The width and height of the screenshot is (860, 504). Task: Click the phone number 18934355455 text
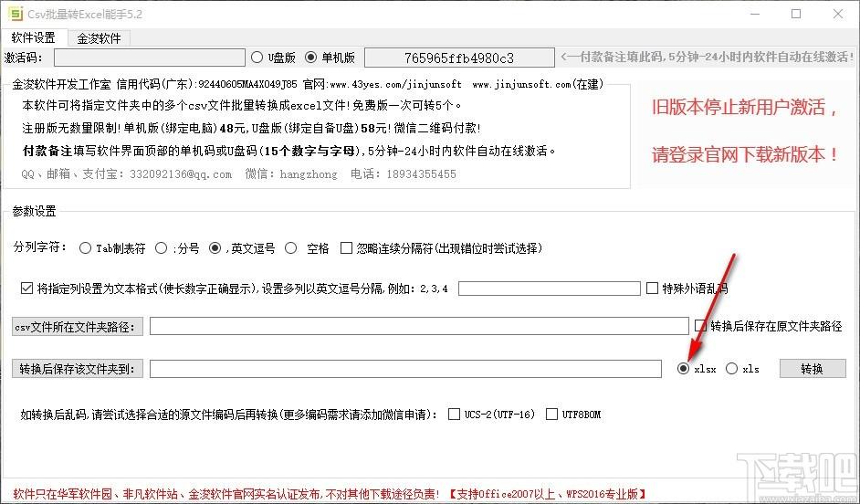(421, 173)
